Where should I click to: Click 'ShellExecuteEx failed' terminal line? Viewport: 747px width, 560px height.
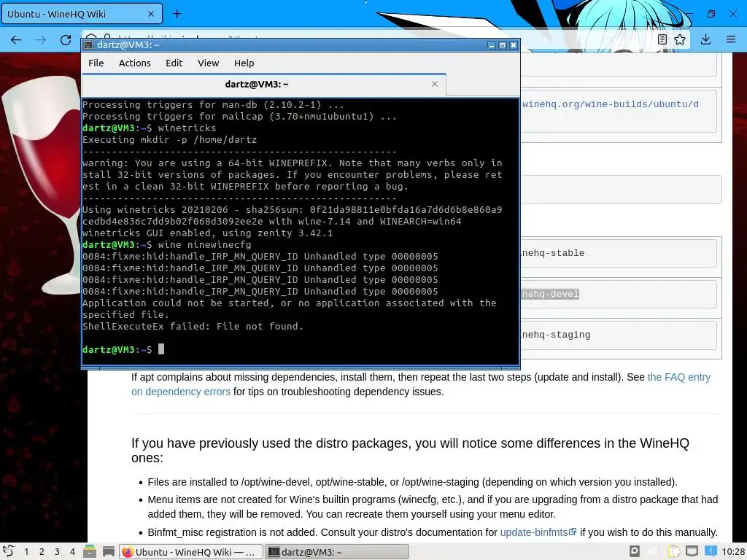[193, 326]
